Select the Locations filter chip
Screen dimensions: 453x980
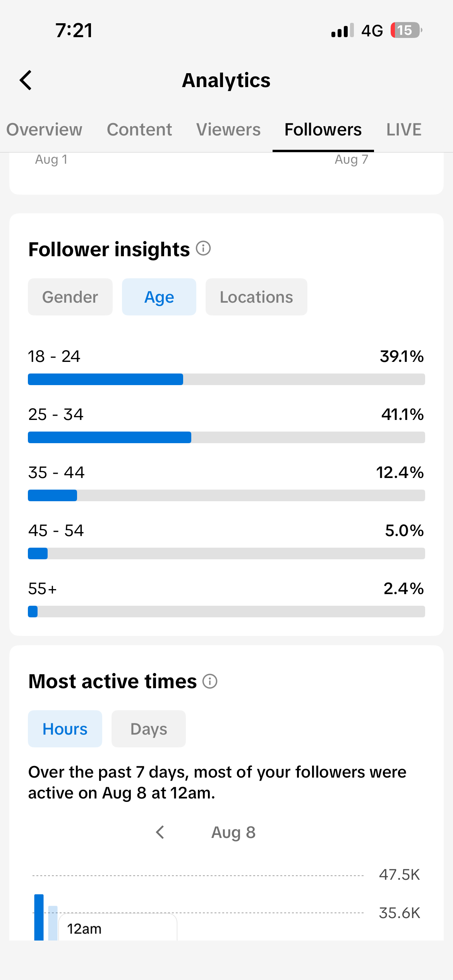click(256, 297)
